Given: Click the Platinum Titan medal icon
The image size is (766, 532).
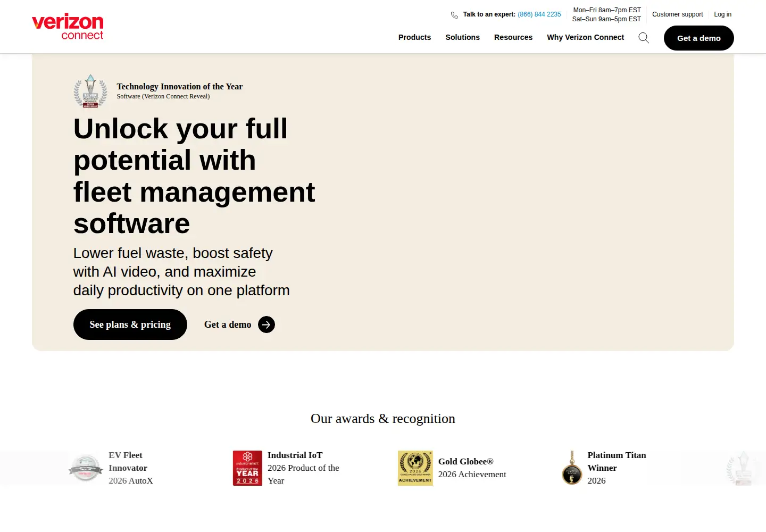Looking at the screenshot, I should tap(572, 468).
